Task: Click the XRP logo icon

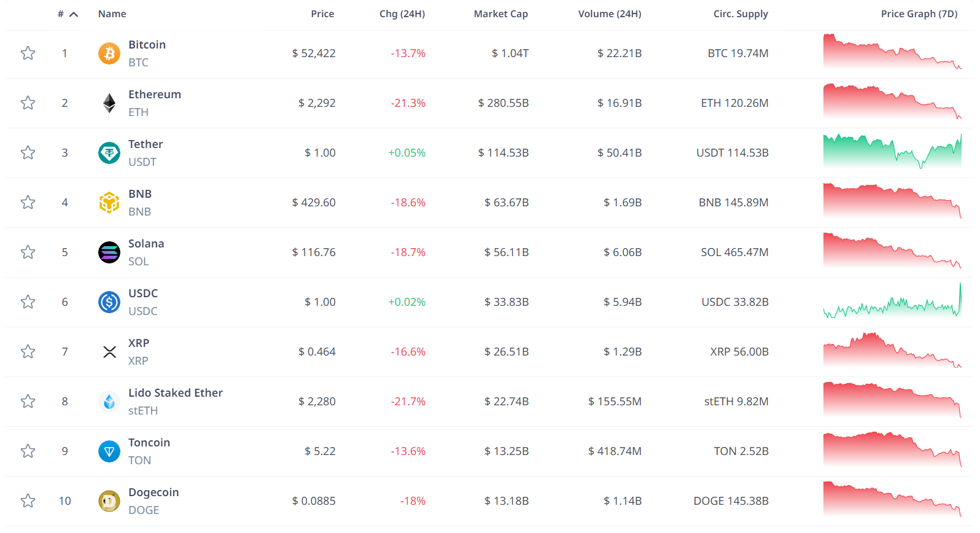Action: click(x=109, y=351)
